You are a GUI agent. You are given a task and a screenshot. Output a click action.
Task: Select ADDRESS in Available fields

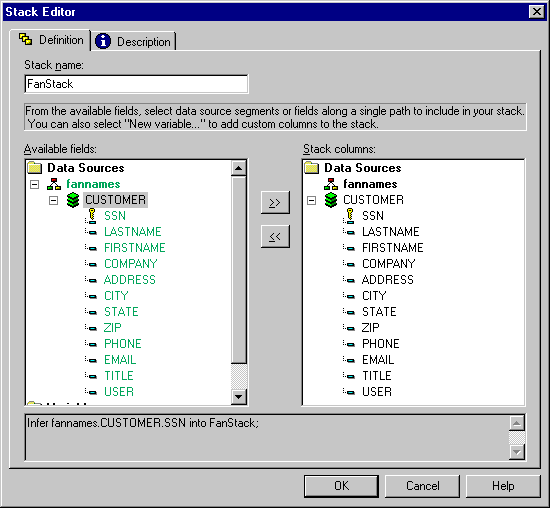(x=130, y=280)
